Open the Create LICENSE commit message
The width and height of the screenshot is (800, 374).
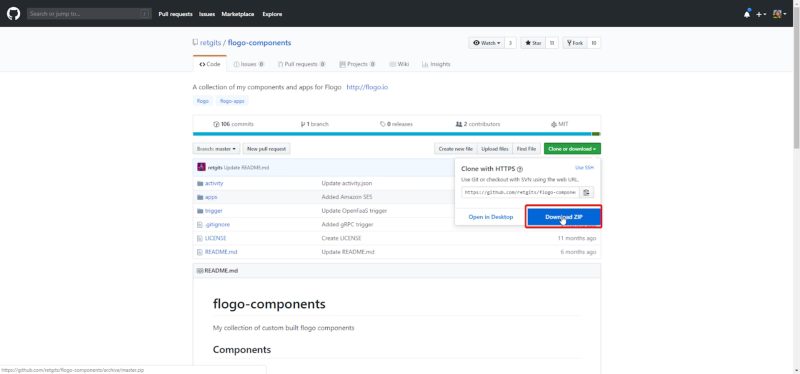tap(341, 238)
